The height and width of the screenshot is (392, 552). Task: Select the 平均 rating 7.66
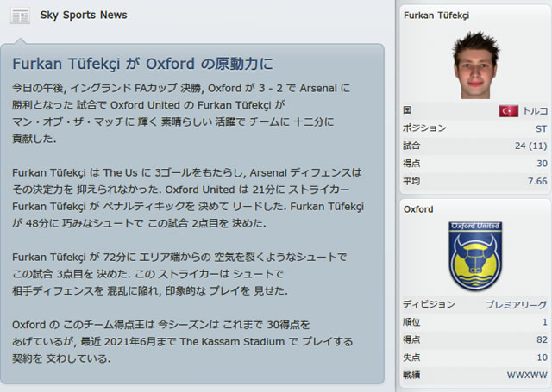(x=537, y=181)
